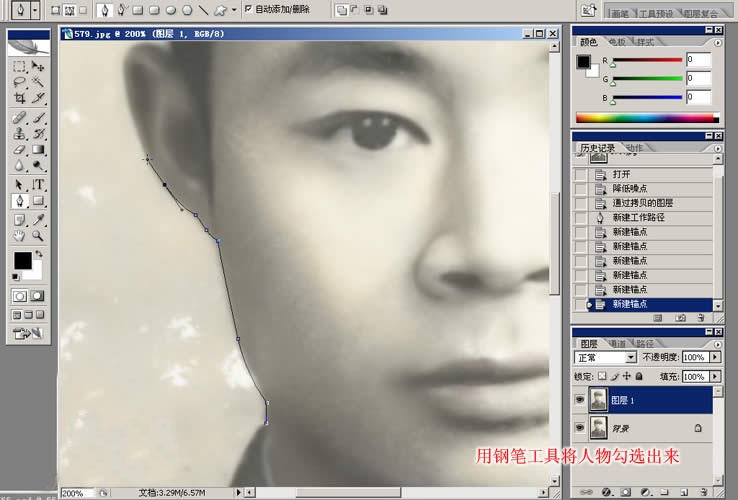The width and height of the screenshot is (738, 500).
Task: Choose the Eyedropper tool
Action: (38, 219)
